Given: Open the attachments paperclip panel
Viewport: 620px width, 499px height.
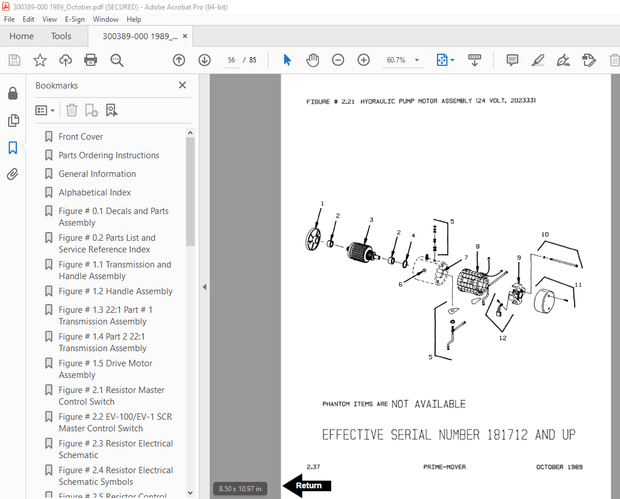Looking at the screenshot, I should click(x=13, y=174).
